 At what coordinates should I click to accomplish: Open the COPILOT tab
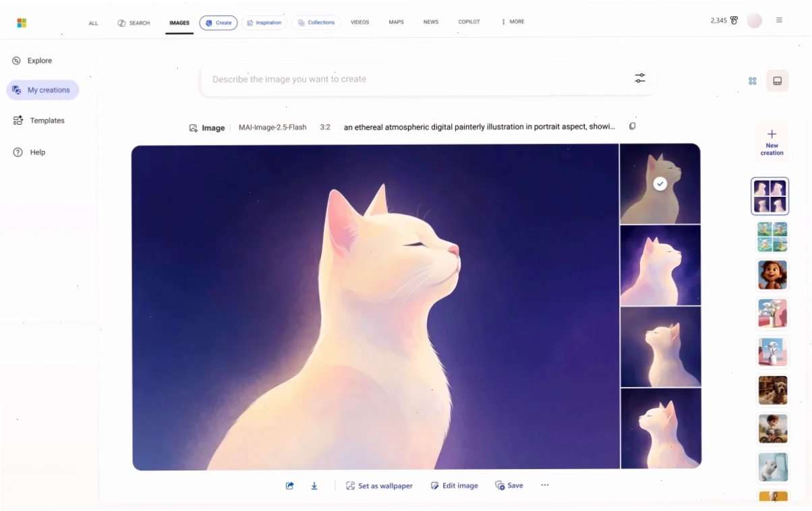[x=469, y=22]
